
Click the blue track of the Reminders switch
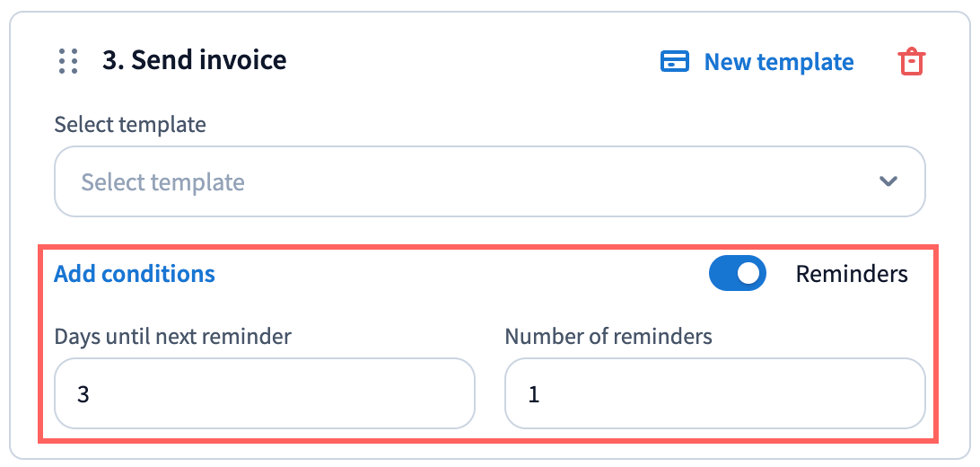pos(722,274)
